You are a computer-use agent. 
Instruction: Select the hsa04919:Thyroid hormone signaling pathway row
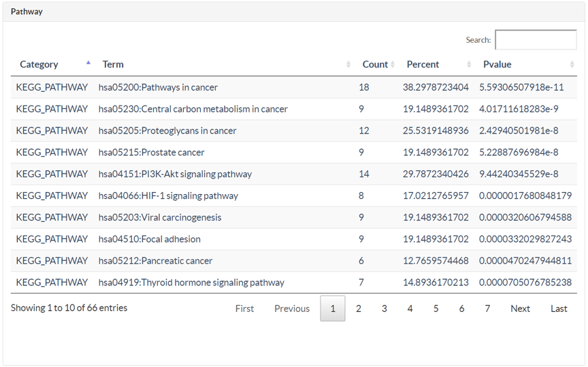click(x=294, y=282)
